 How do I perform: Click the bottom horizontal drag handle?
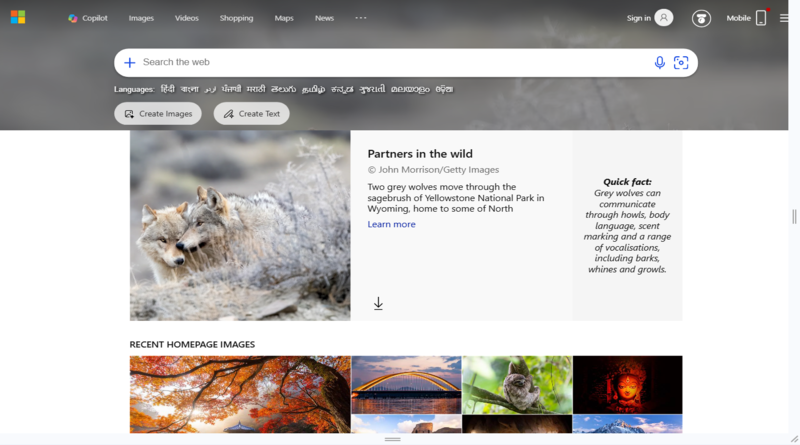pyautogui.click(x=392, y=439)
